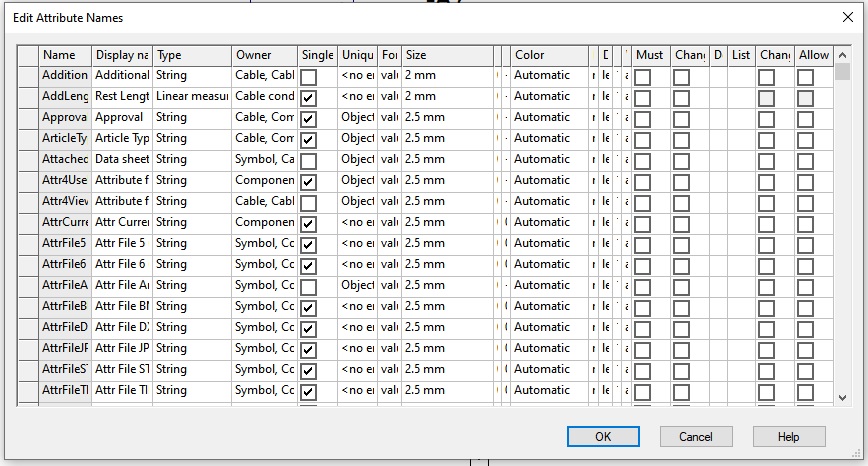This screenshot has height=466, width=868.
Task: Sort by the Name column header
Action: [64, 55]
